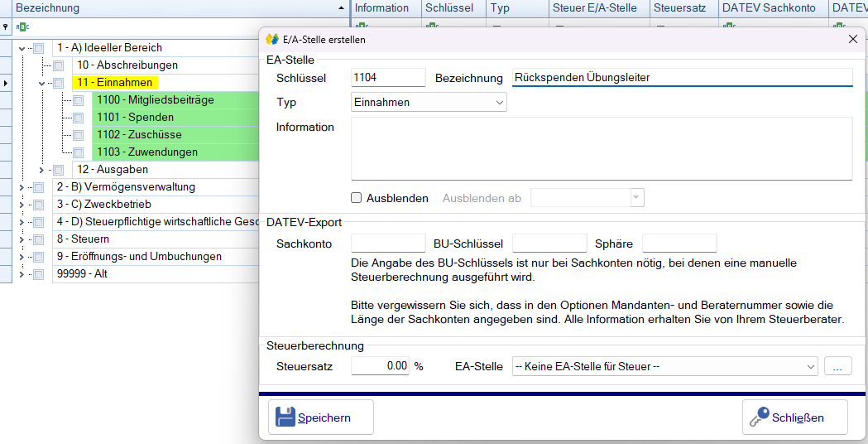
Task: Expand the 12 - Ausgaben tree node
Action: [x=42, y=170]
